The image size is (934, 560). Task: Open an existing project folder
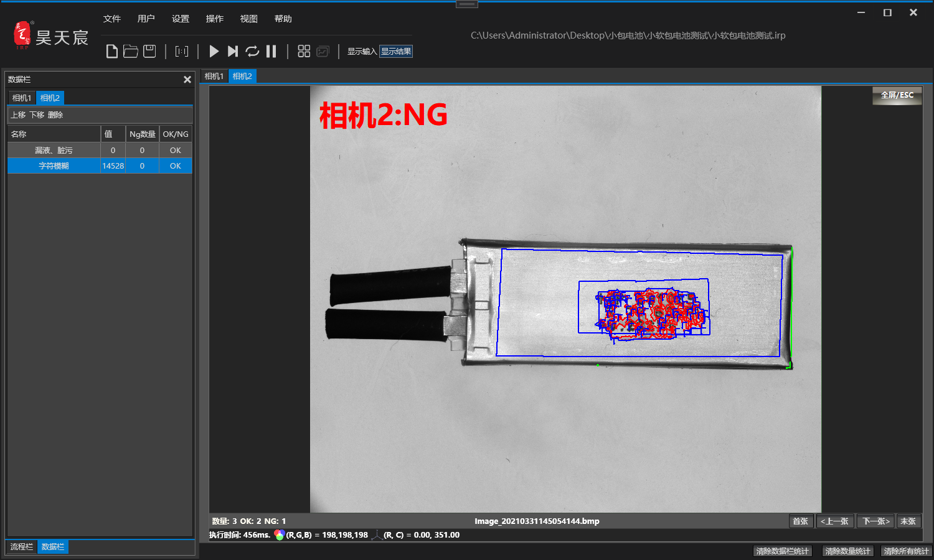pyautogui.click(x=130, y=51)
